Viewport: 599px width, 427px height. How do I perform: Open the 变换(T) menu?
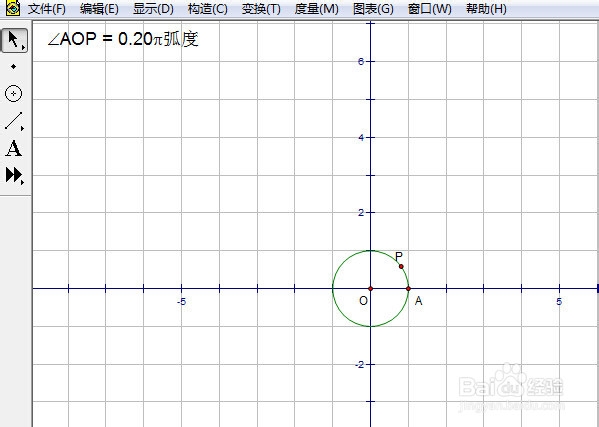[x=261, y=9]
